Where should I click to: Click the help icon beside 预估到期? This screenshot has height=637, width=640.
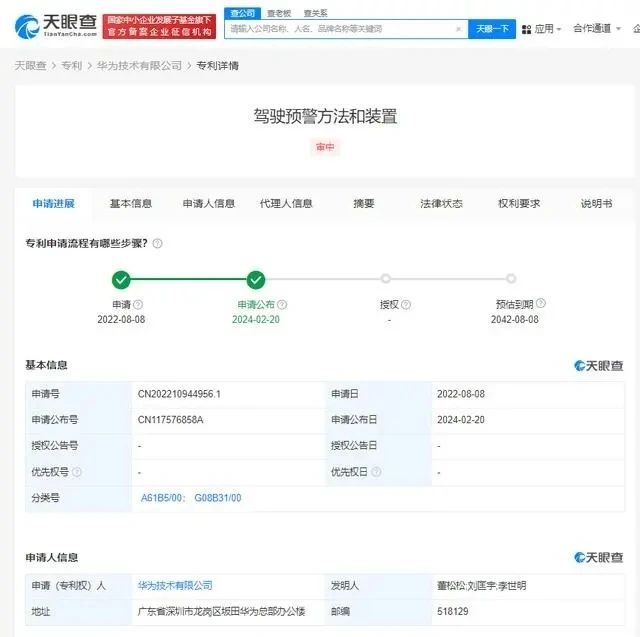tap(541, 303)
